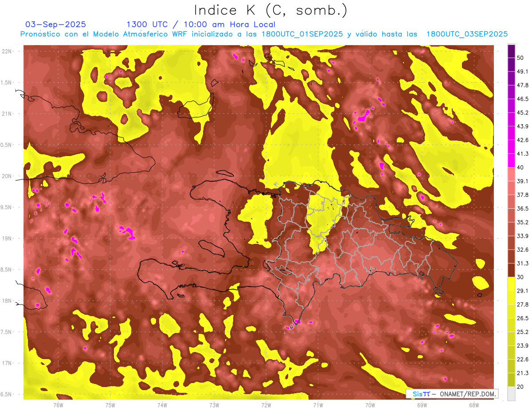Click the colorbar value '45.2'
This screenshot has height=411, width=532.
coord(522,113)
